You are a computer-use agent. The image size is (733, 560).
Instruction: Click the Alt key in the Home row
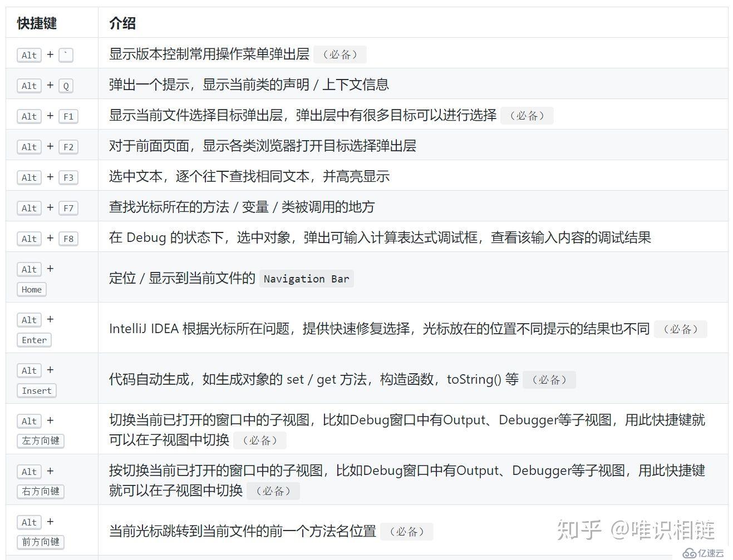(x=29, y=269)
